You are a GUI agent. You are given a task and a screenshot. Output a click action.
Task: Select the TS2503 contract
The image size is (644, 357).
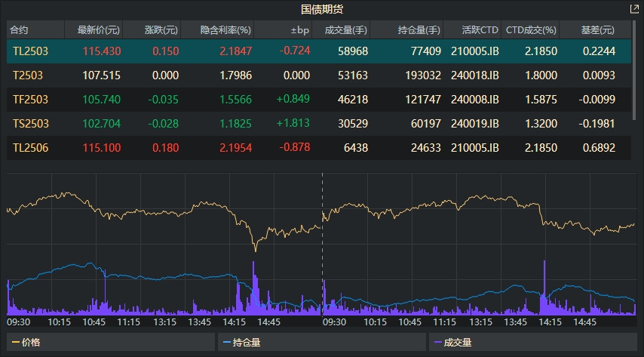pyautogui.click(x=29, y=123)
